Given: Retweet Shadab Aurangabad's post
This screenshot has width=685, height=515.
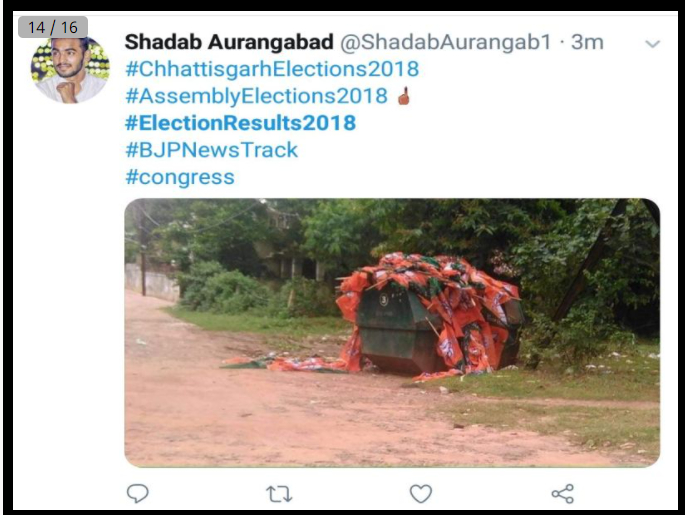Looking at the screenshot, I should (279, 494).
